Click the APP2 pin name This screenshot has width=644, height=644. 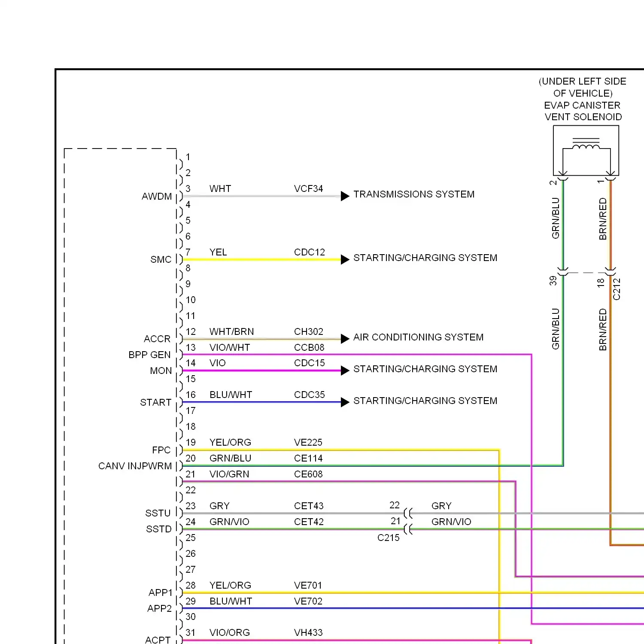click(x=159, y=609)
